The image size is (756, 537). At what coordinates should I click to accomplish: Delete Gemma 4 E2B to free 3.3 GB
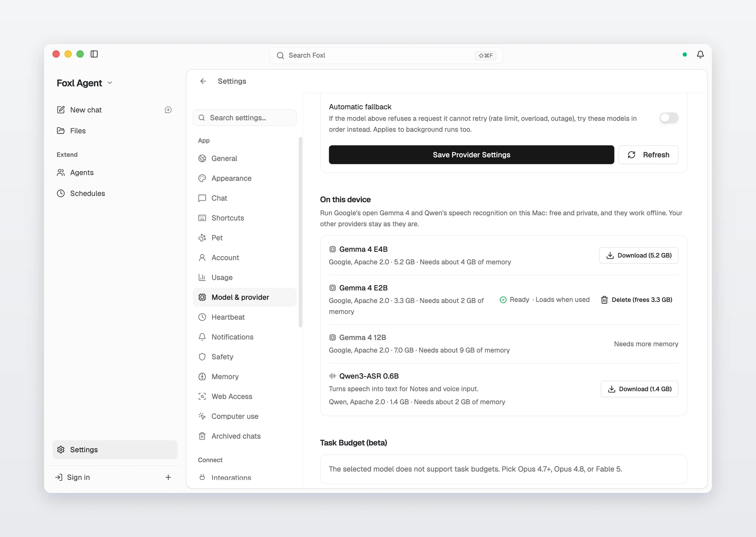point(637,300)
